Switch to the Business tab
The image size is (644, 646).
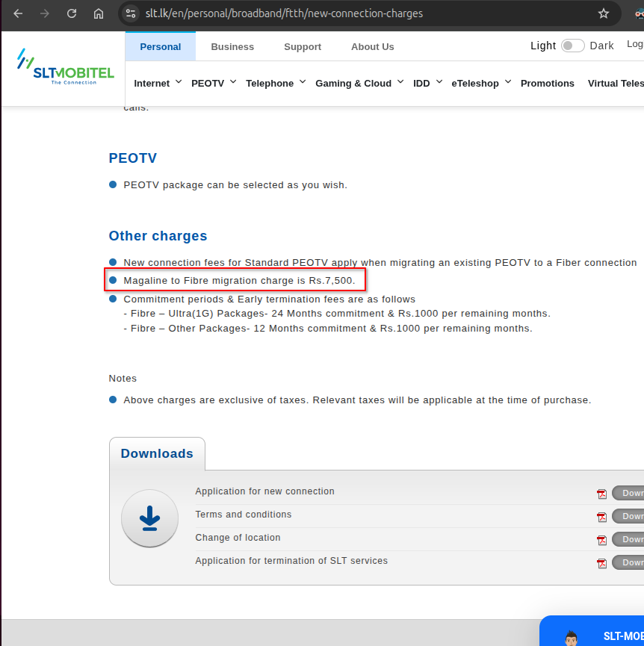click(232, 46)
